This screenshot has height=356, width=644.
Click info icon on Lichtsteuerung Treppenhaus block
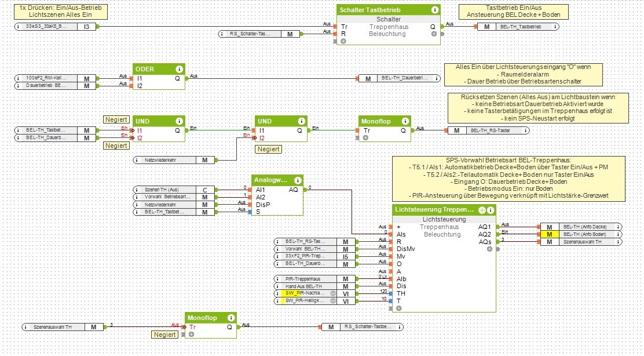tap(491, 210)
